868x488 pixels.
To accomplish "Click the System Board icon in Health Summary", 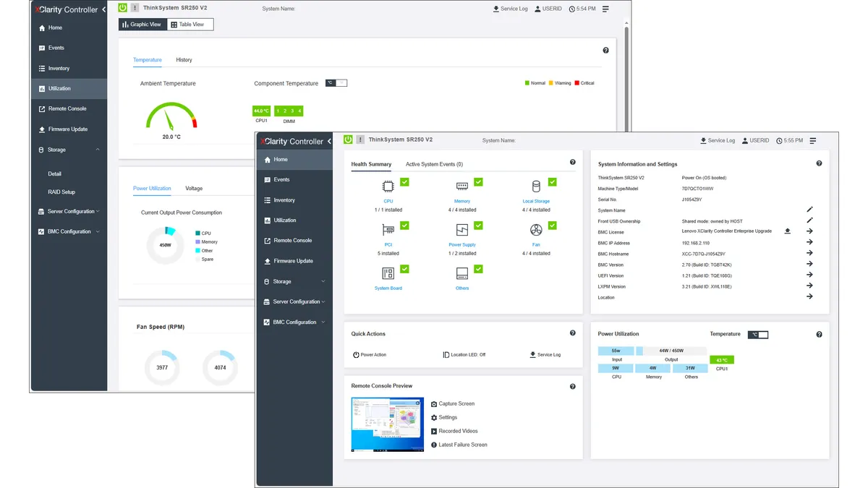I will [388, 273].
